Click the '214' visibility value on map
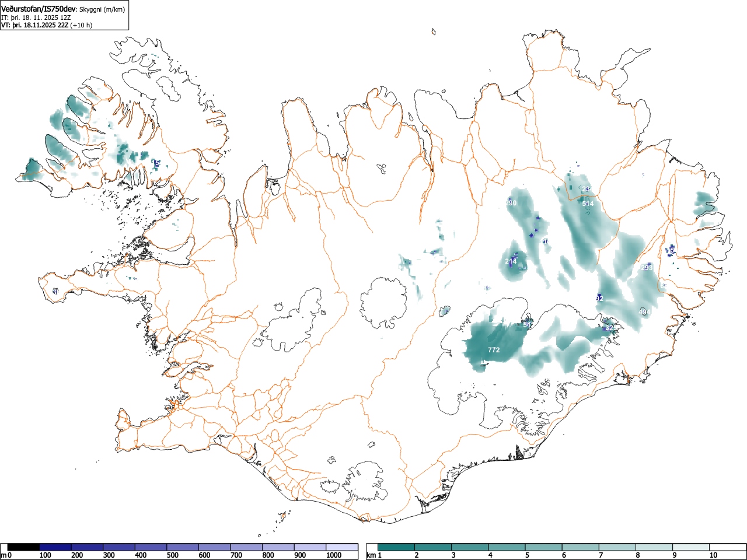747x560 pixels. pyautogui.click(x=511, y=261)
